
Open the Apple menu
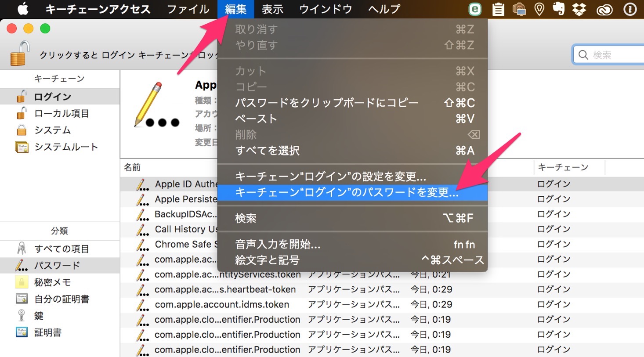[22, 9]
